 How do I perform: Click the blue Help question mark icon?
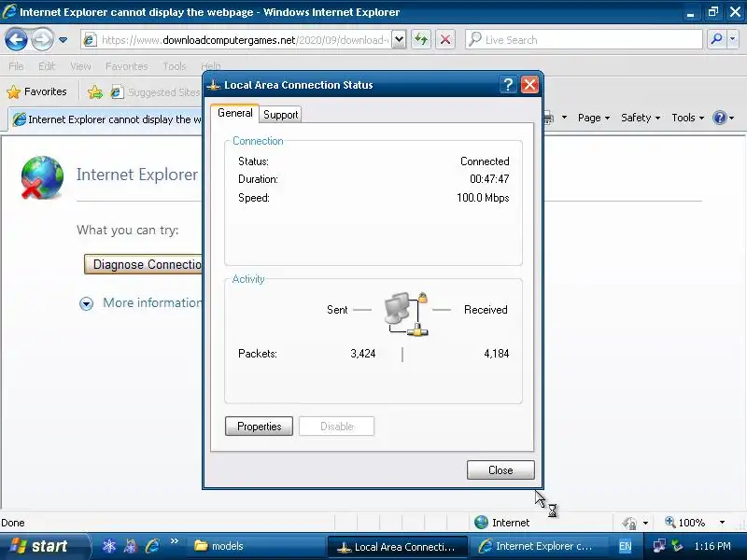tap(719, 118)
